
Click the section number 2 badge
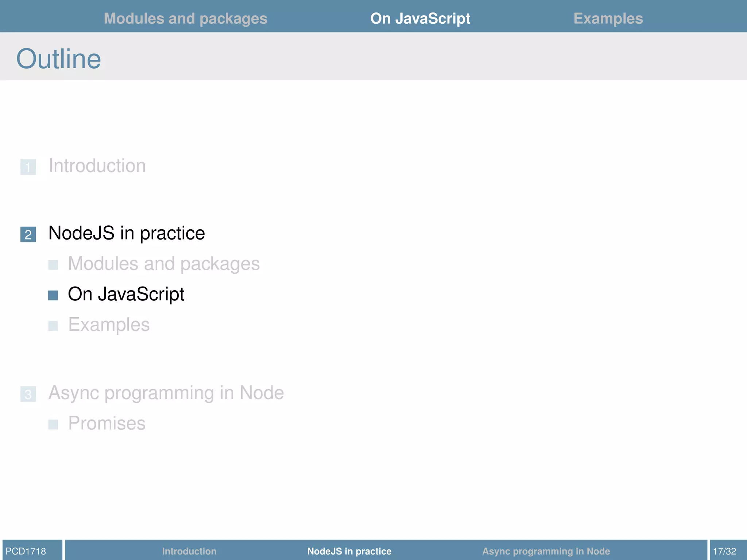click(28, 234)
